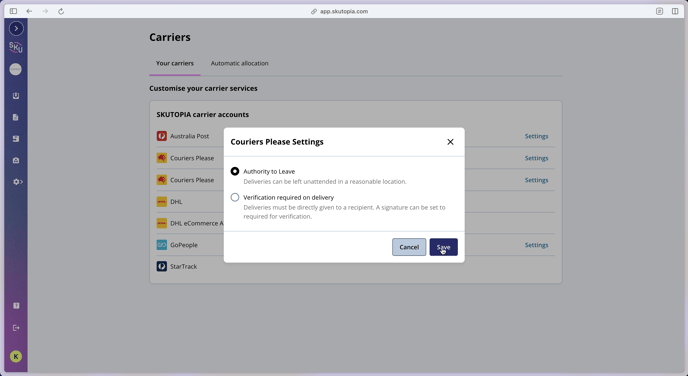Image resolution: width=688 pixels, height=376 pixels.
Task: Click the Australia Post carrier name
Action: 190,136
